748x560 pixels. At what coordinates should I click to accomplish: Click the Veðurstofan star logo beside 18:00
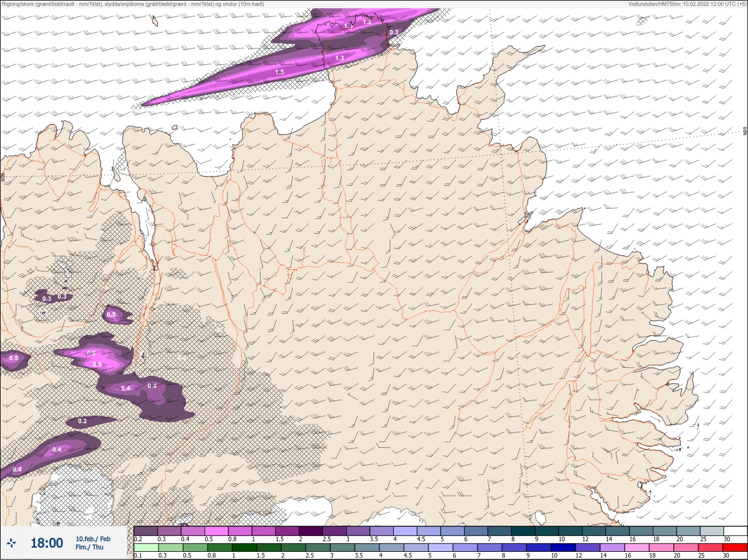[x=11, y=543]
